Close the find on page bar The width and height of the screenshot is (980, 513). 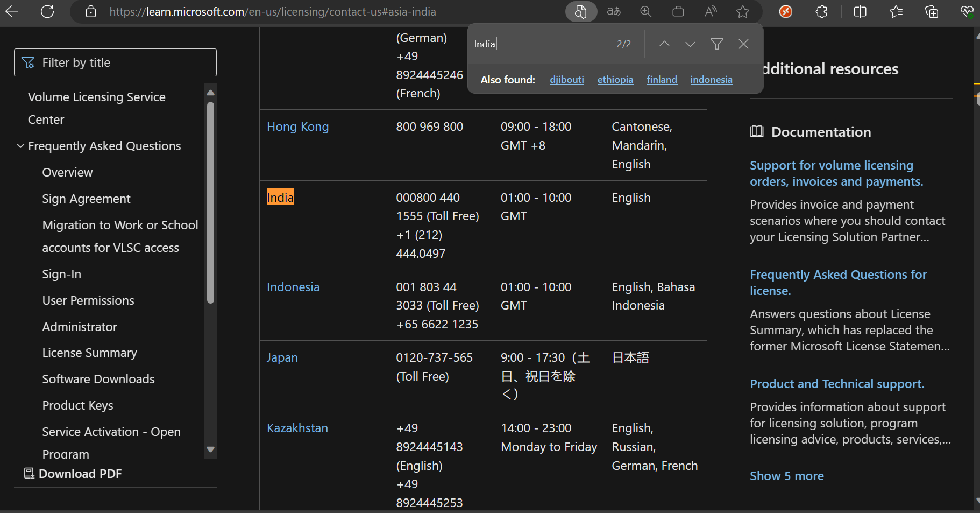(x=743, y=44)
